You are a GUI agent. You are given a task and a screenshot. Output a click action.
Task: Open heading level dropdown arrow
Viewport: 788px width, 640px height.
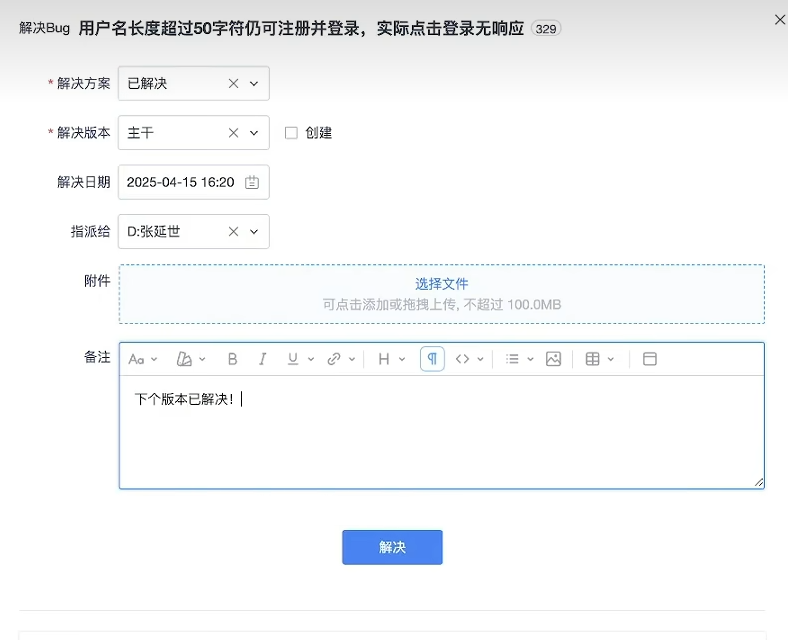tap(402, 359)
